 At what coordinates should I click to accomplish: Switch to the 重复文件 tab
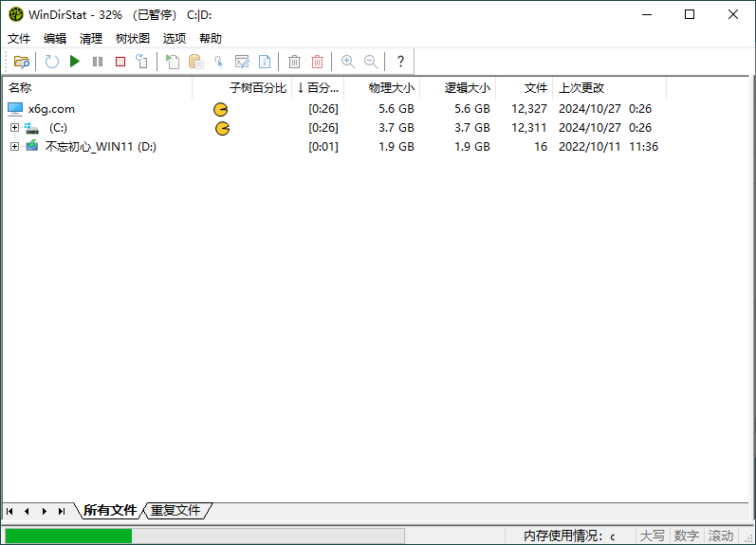tap(175, 510)
